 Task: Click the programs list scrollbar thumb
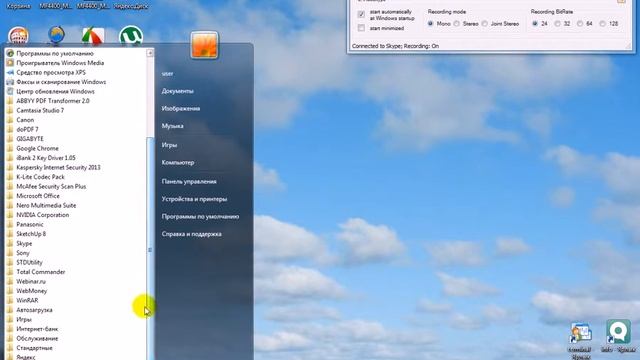click(150, 250)
